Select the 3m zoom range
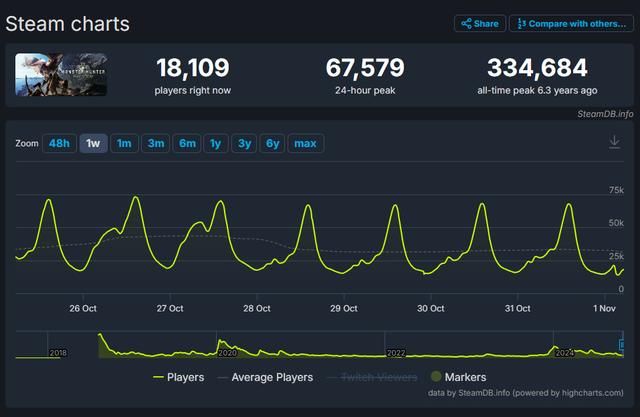 pos(156,144)
